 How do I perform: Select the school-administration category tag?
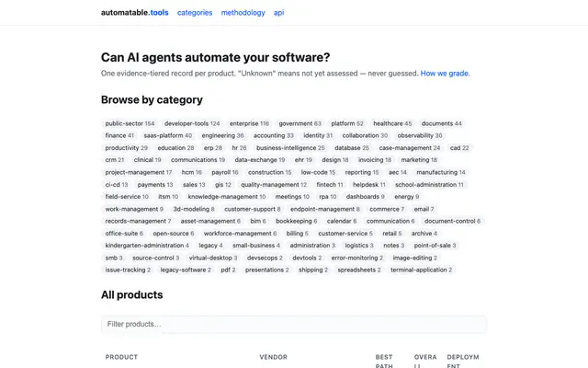(x=429, y=185)
